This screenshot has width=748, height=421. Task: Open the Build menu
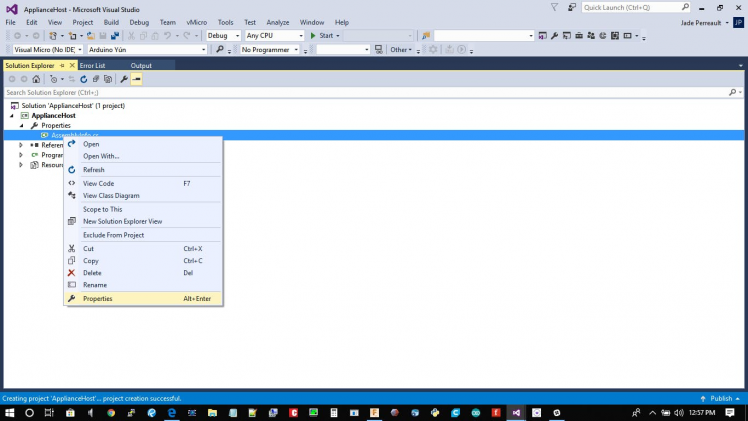coord(111,22)
